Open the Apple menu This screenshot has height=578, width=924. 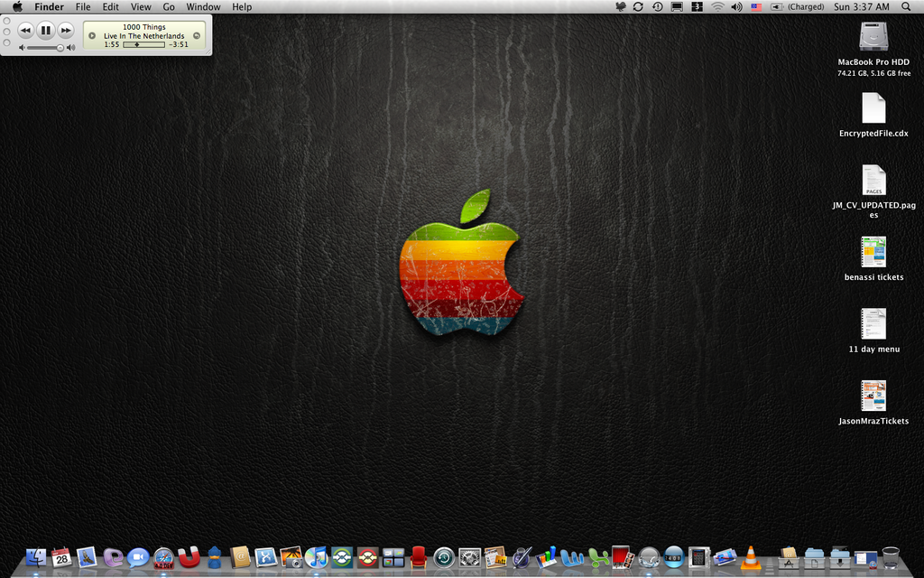(18, 6)
